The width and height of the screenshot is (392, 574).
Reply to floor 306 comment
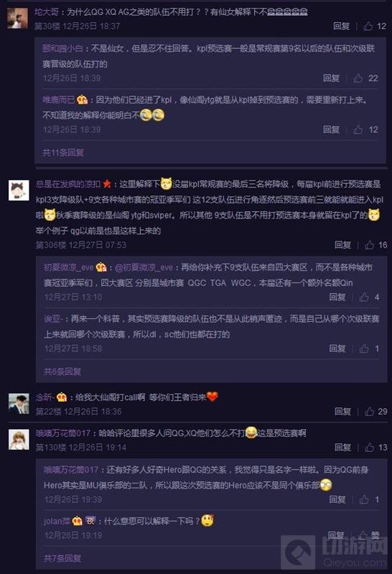pyautogui.click(x=342, y=245)
